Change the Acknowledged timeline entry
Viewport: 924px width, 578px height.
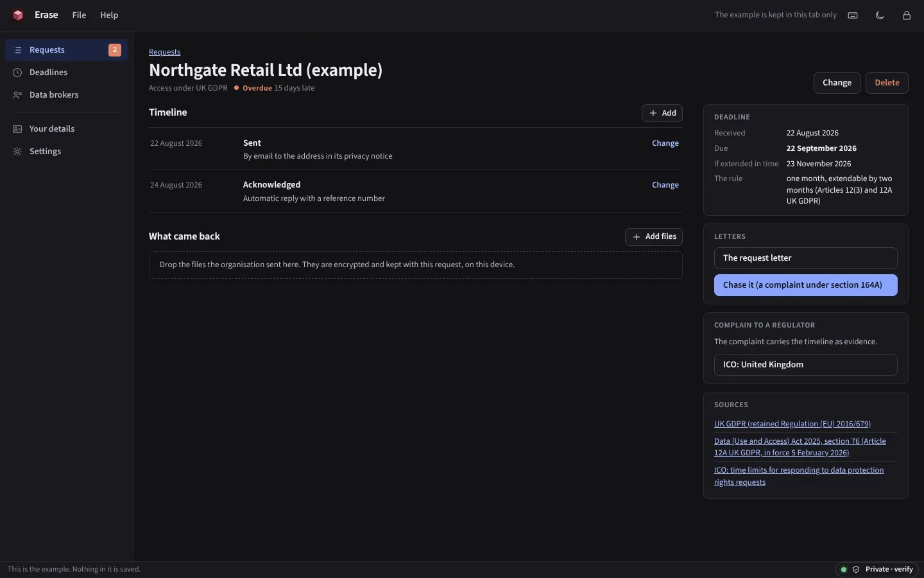pyautogui.click(x=665, y=185)
